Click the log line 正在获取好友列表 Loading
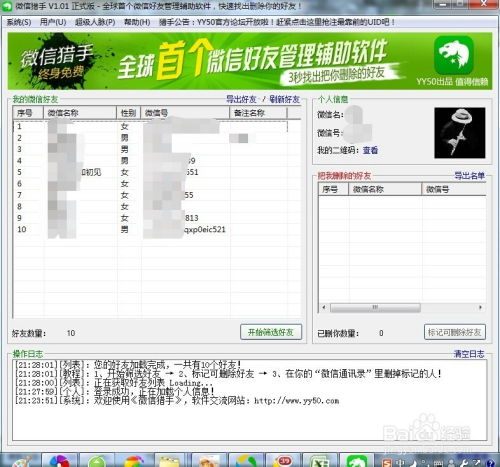 coord(114,383)
